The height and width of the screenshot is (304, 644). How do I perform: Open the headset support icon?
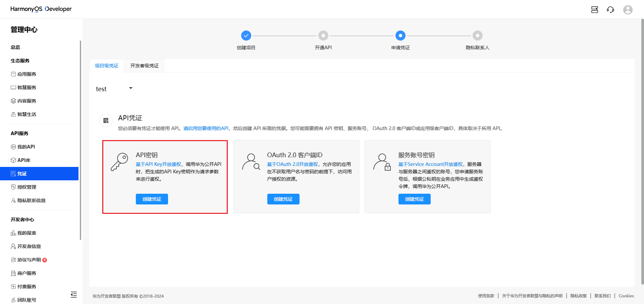610,10
